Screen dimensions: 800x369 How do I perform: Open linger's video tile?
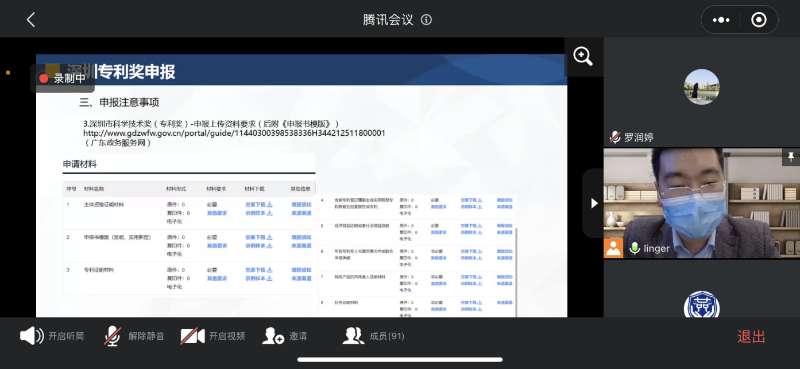[702, 203]
